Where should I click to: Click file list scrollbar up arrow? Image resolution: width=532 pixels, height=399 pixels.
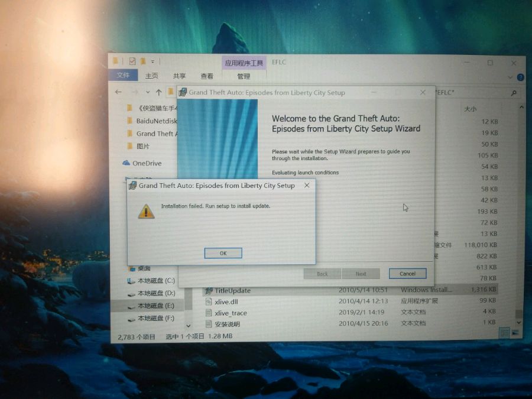point(521,108)
